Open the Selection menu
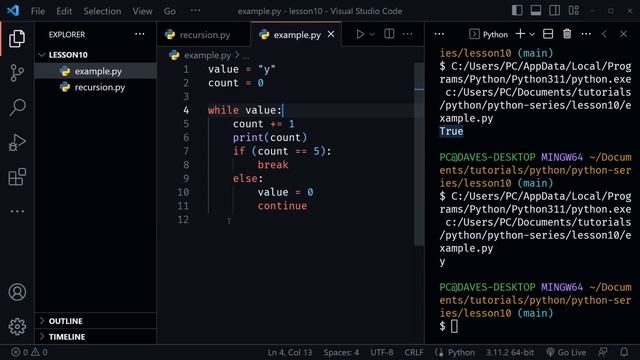This screenshot has width=640, height=360. pyautogui.click(x=102, y=11)
